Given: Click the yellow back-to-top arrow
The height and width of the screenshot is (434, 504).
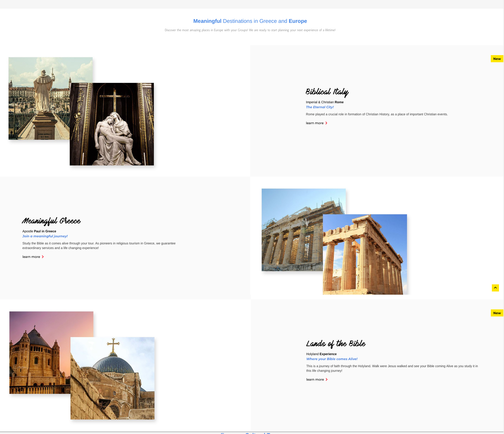Looking at the screenshot, I should 496,288.
